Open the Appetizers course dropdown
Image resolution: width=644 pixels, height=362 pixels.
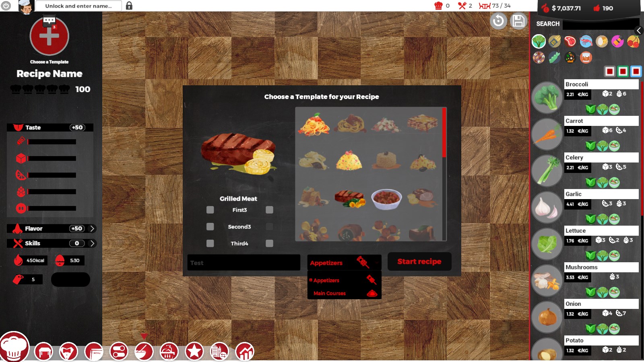pos(344,263)
